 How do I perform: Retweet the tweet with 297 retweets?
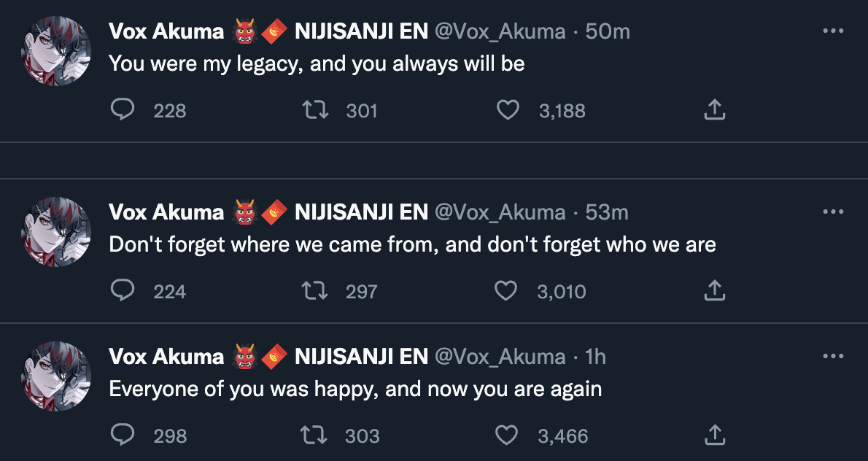[315, 291]
